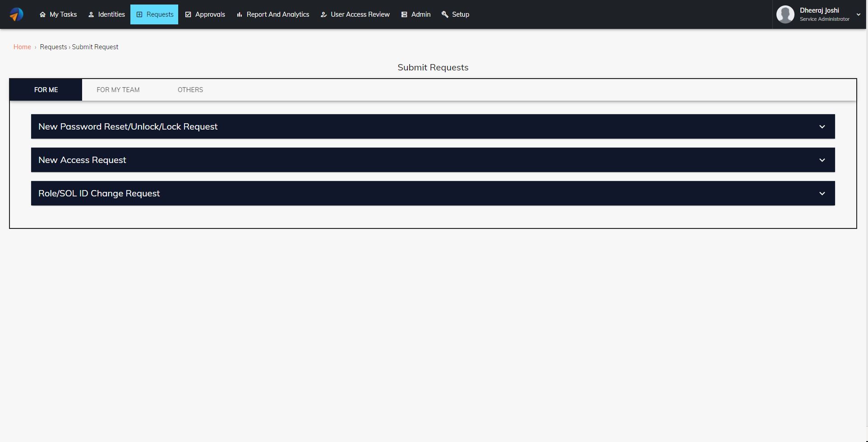Open Dheeraj Joshi's profile avatar
The width and height of the screenshot is (868, 442).
click(785, 14)
